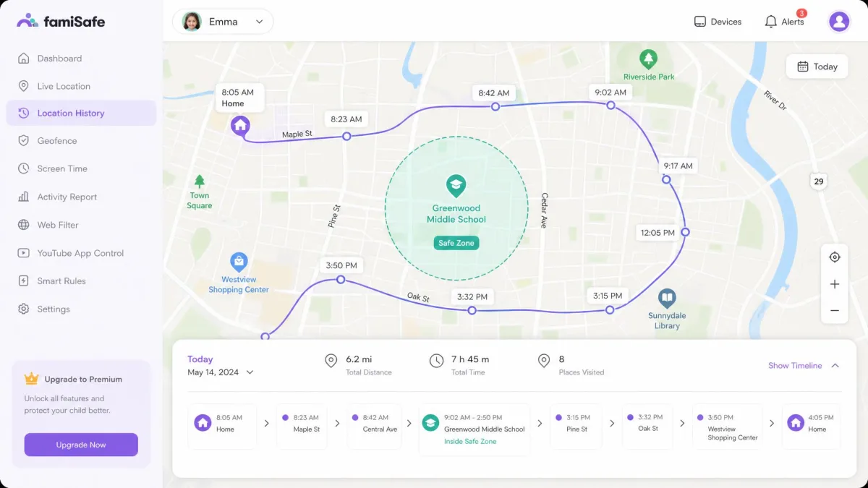Click the 3:15 PM route point
Screen dimensions: 868x488
click(x=610, y=309)
